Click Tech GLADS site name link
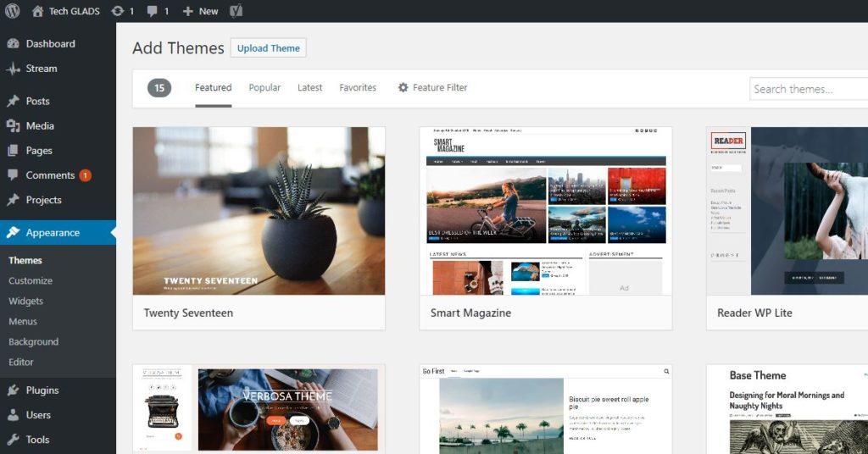This screenshot has width=868, height=454. tap(75, 11)
